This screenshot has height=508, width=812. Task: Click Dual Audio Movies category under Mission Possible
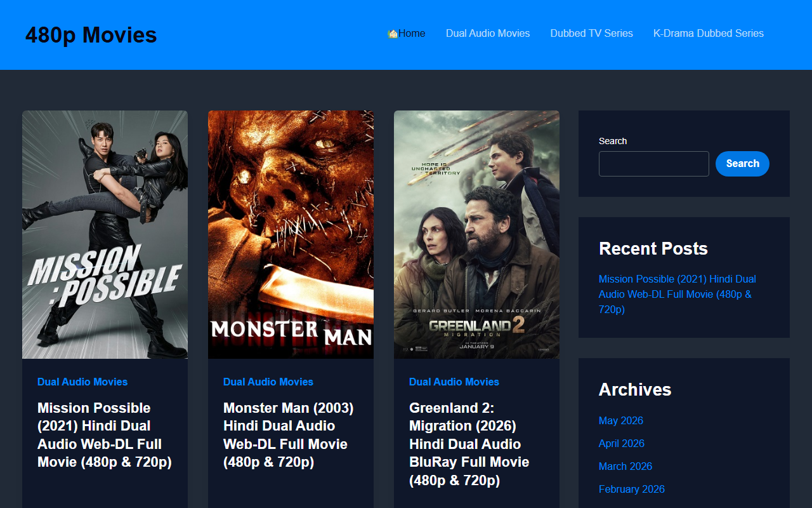[82, 382]
